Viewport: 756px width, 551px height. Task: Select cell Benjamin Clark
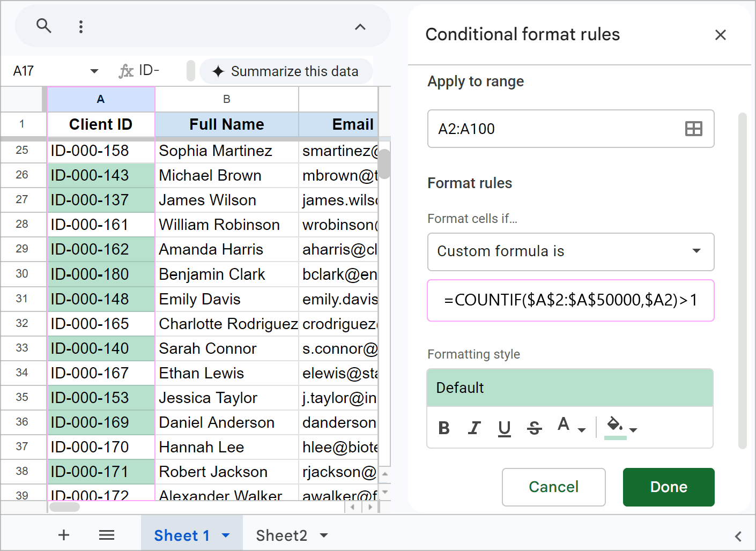[x=227, y=274]
